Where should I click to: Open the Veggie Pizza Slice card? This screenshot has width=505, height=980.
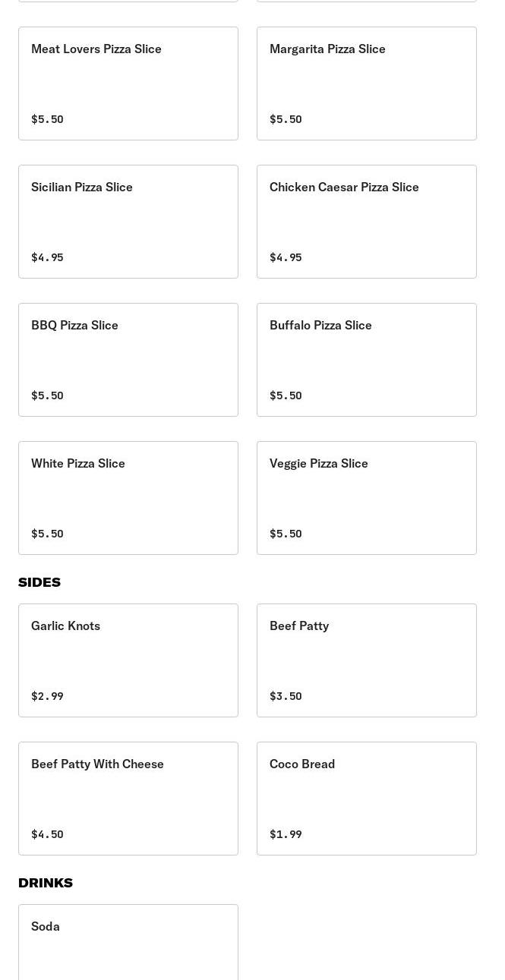366,498
